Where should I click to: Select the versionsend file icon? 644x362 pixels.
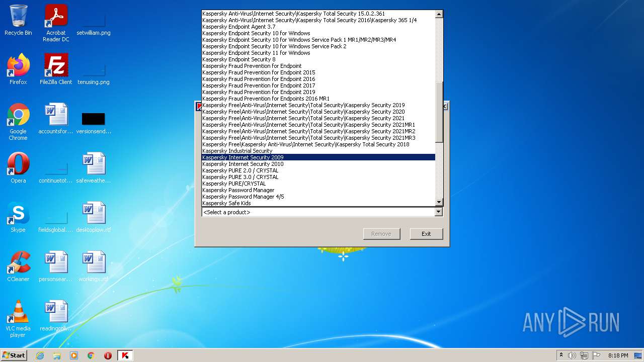(94, 122)
